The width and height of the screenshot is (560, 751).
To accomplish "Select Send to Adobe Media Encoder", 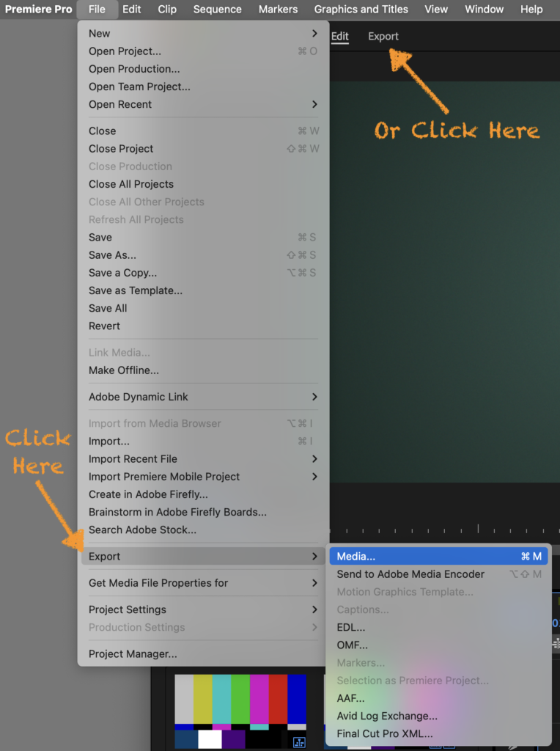I will point(410,574).
